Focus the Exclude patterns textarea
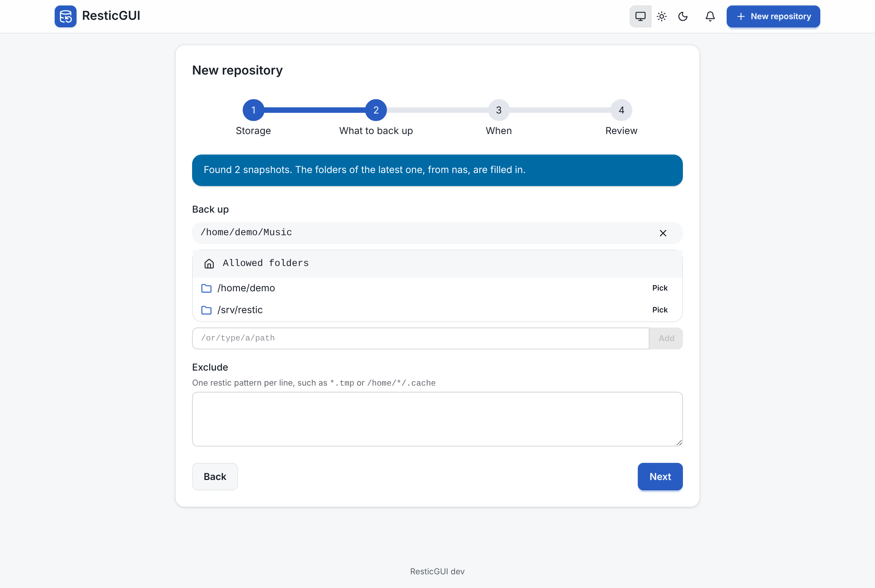875x588 pixels. 437,419
